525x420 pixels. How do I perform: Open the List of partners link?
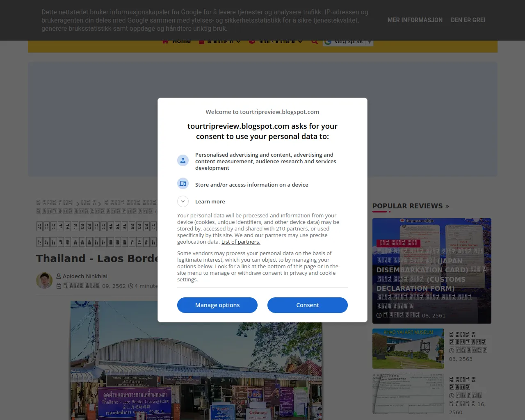click(x=241, y=242)
